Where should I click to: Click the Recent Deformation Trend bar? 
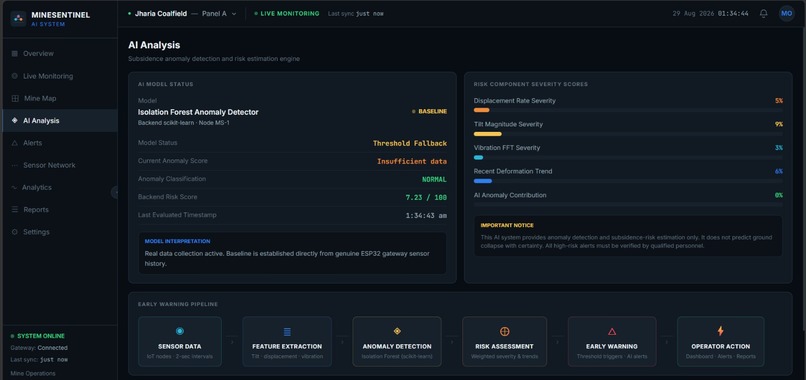(628, 181)
